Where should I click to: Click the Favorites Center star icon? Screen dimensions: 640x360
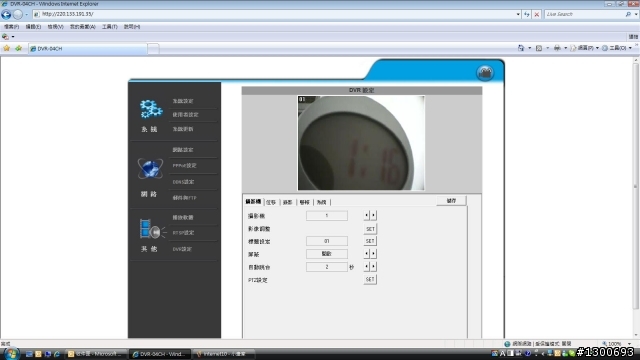click(7, 48)
